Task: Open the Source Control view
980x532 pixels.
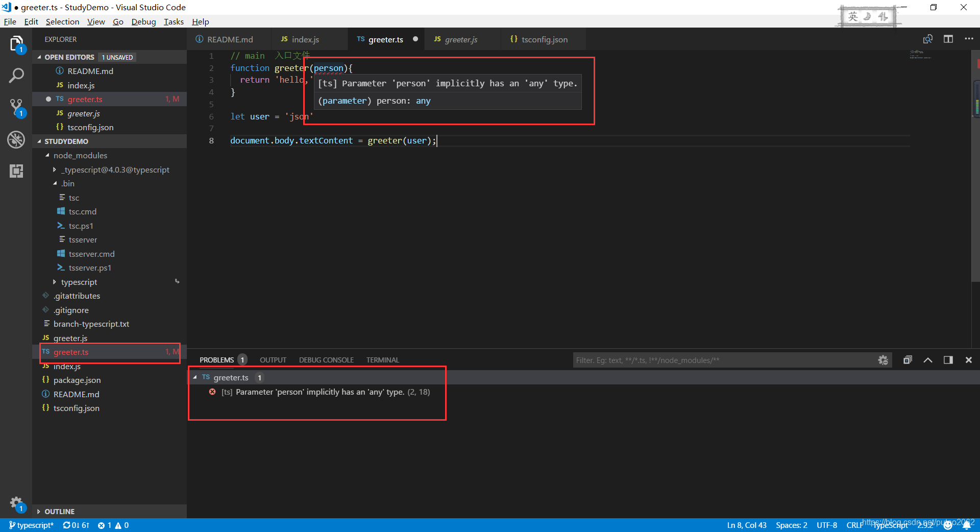Action: coord(16,108)
